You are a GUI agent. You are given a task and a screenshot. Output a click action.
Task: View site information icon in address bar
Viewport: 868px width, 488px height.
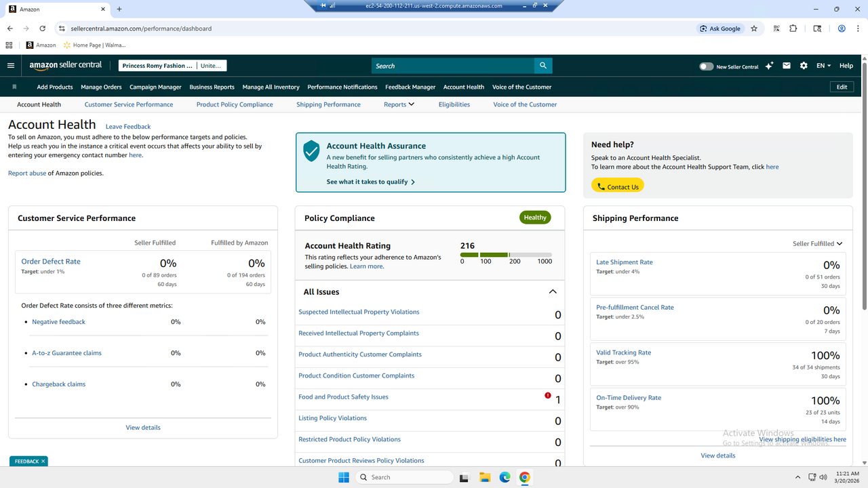pos(62,28)
